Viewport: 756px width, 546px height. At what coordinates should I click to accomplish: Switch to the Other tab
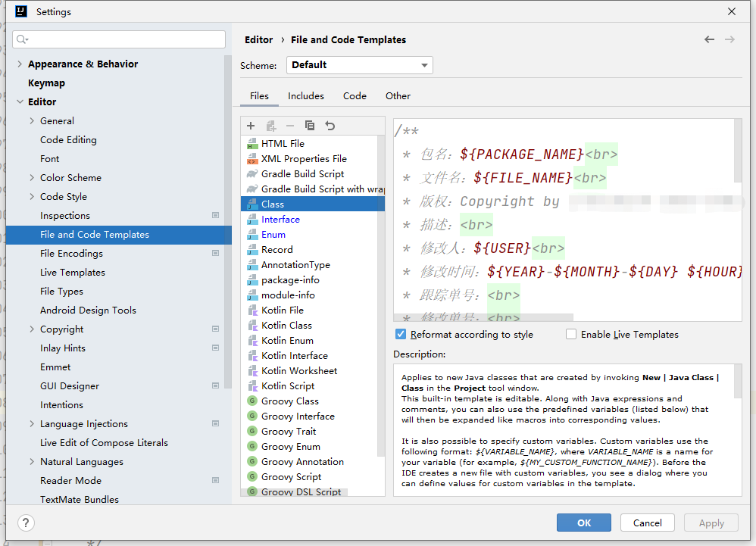[x=398, y=96]
